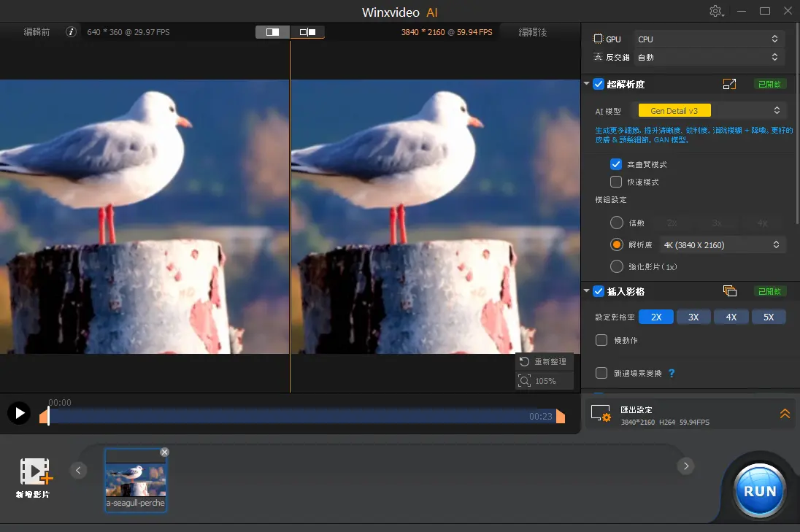Open settings gear in title bar

pyautogui.click(x=715, y=12)
